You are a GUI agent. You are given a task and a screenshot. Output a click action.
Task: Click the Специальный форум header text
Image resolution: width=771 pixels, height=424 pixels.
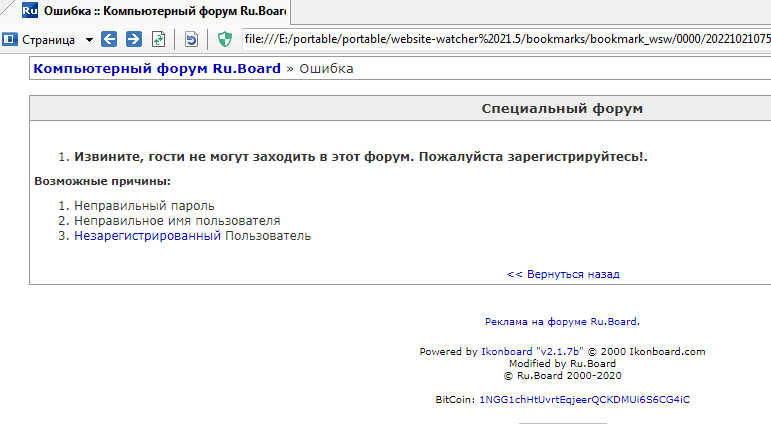(x=562, y=108)
